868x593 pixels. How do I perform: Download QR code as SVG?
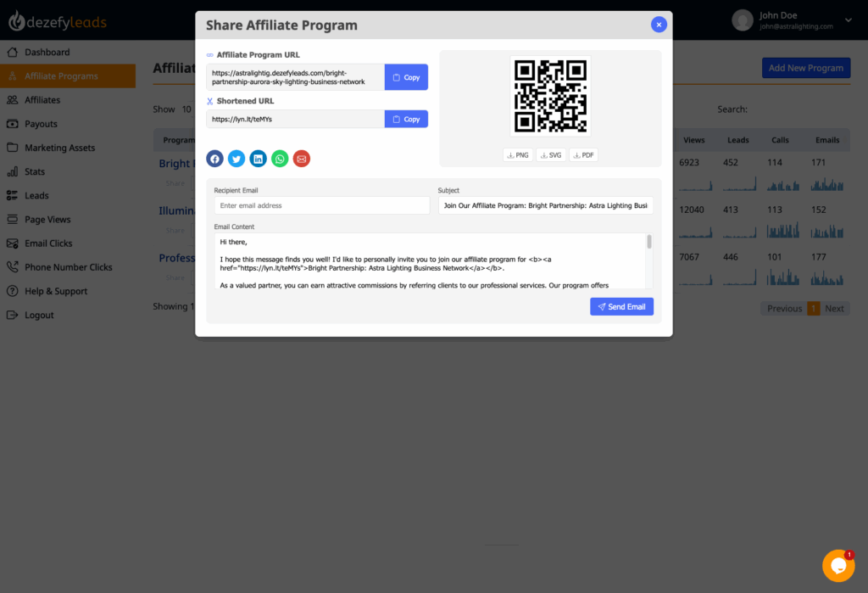[551, 155]
